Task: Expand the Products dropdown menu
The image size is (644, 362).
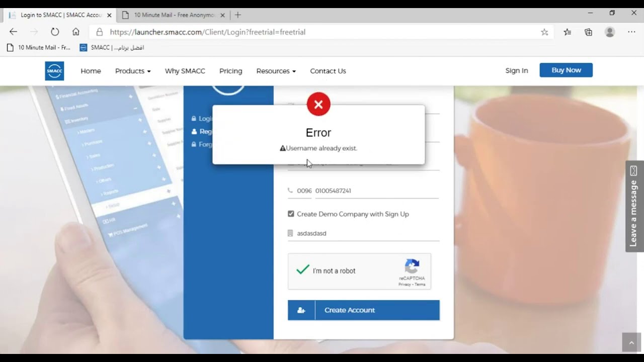Action: click(133, 71)
